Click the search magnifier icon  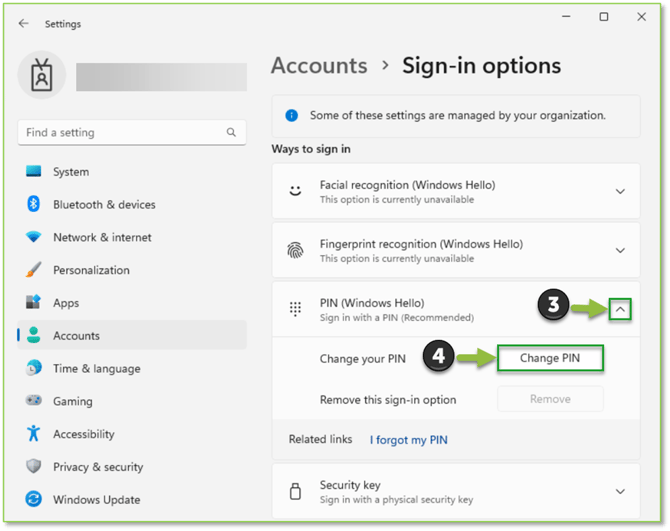[231, 132]
